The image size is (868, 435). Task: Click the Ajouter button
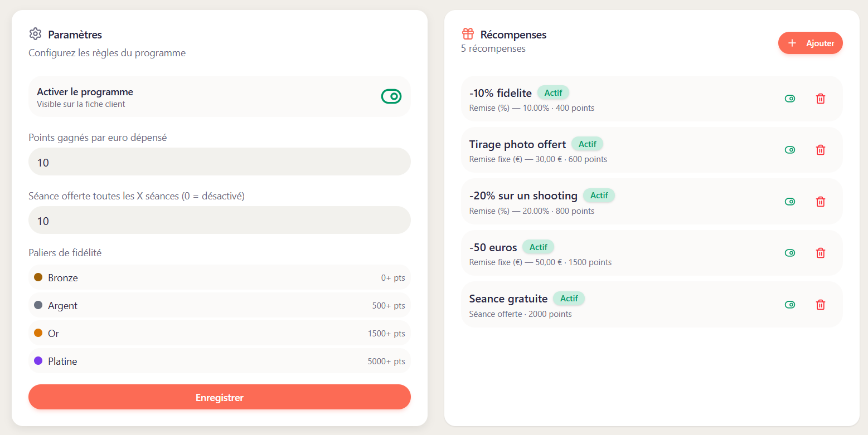coord(810,43)
